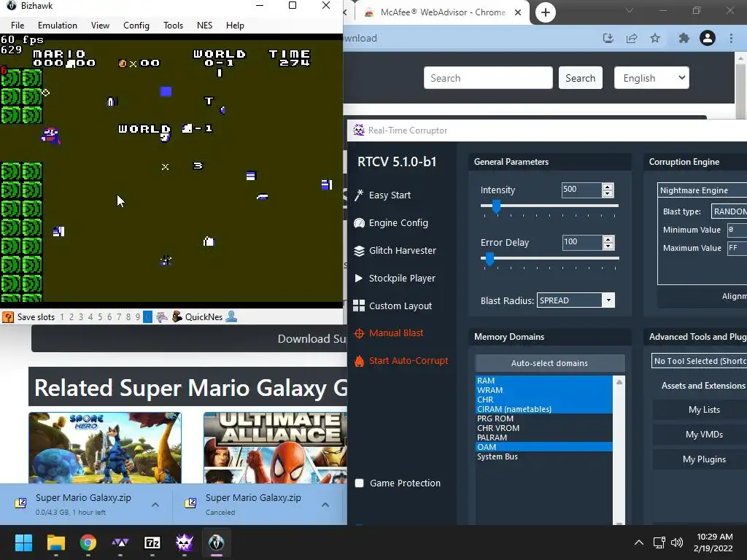Select CHR VROM memory domain
The height and width of the screenshot is (560, 747).
(544, 428)
